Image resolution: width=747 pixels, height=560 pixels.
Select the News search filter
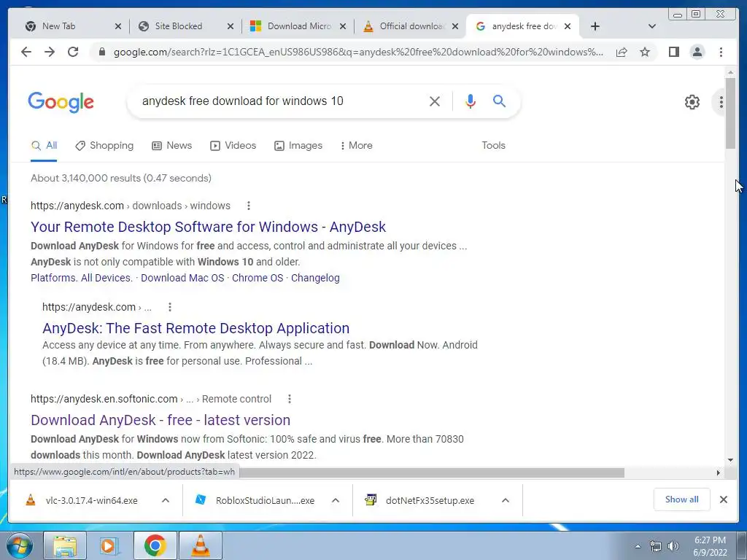click(x=171, y=146)
